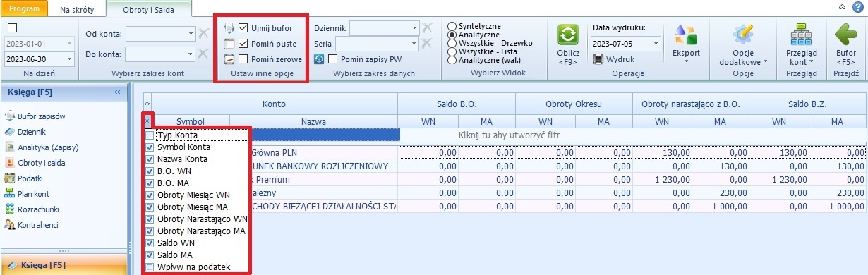The height and width of the screenshot is (275, 868).
Task: Open the help question mark icon
Action: 857,6
